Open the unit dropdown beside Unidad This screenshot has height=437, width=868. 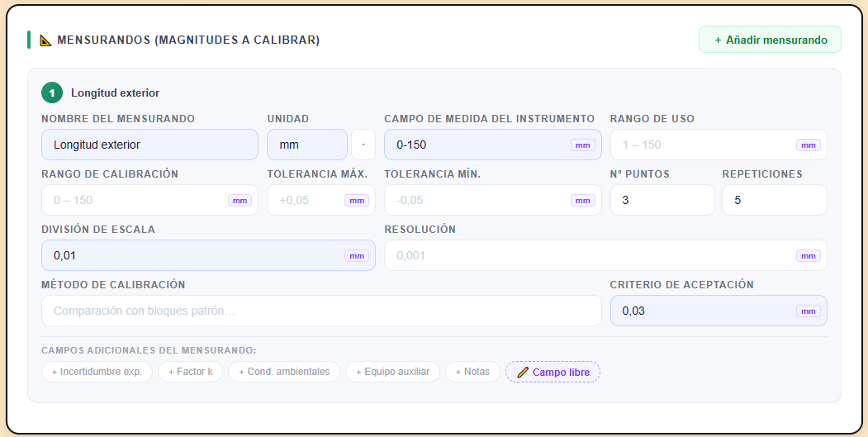(363, 145)
